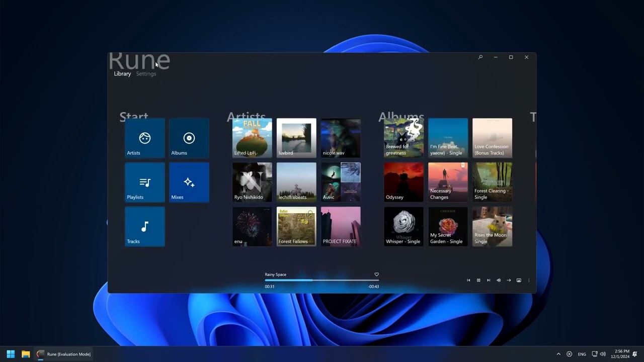Switch to the Settings tab
This screenshot has height=362, width=644.
click(x=146, y=74)
